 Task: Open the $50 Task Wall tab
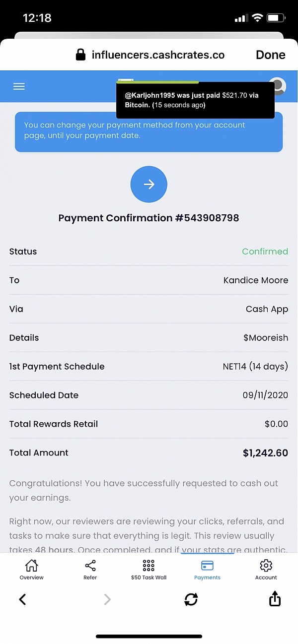(149, 570)
